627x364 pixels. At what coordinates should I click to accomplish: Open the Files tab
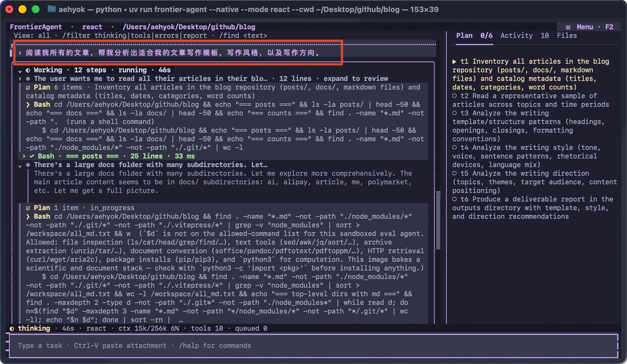click(567, 36)
